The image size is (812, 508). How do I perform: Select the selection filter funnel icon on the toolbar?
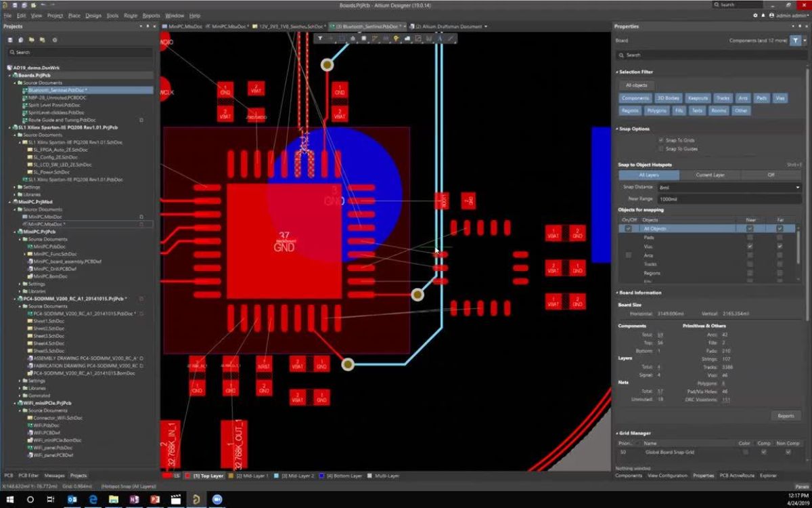321,39
